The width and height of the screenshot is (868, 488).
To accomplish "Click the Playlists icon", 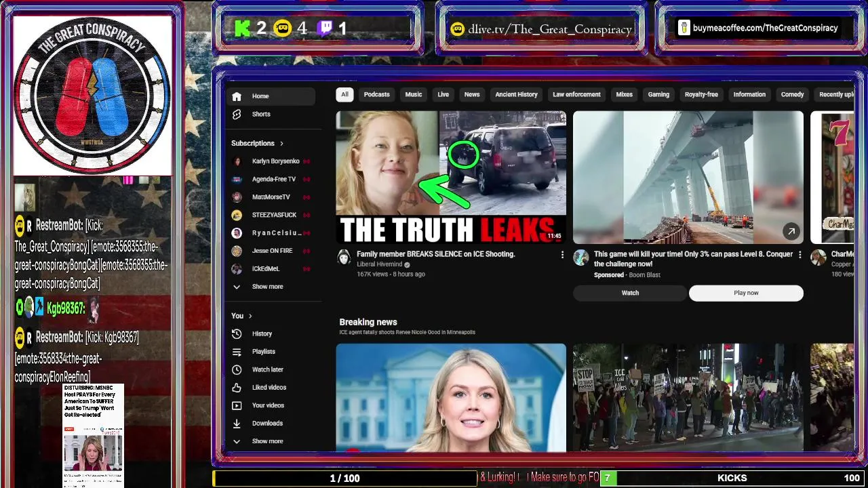I will click(x=237, y=352).
